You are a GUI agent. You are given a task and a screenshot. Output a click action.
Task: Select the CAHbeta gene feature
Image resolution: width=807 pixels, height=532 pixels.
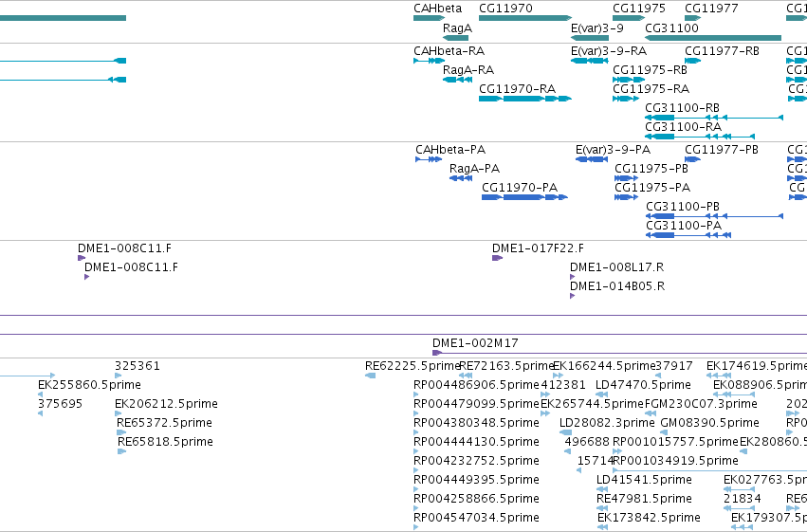coord(429,18)
